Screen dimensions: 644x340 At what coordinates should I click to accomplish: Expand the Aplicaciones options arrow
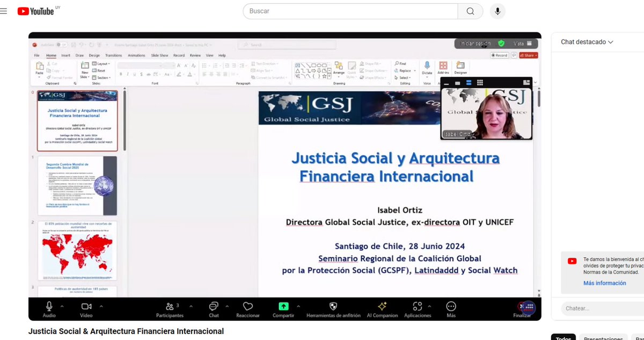(430, 306)
